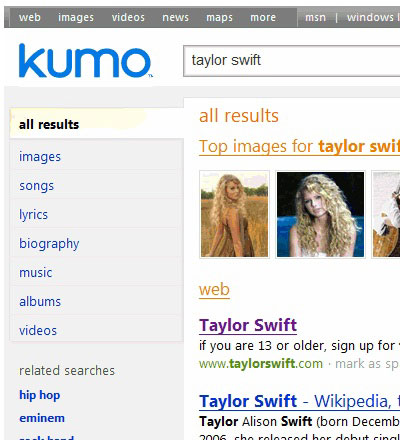Viewport: 400px width, 440px height.
Task: Select albums category in sidebar
Action: (40, 302)
